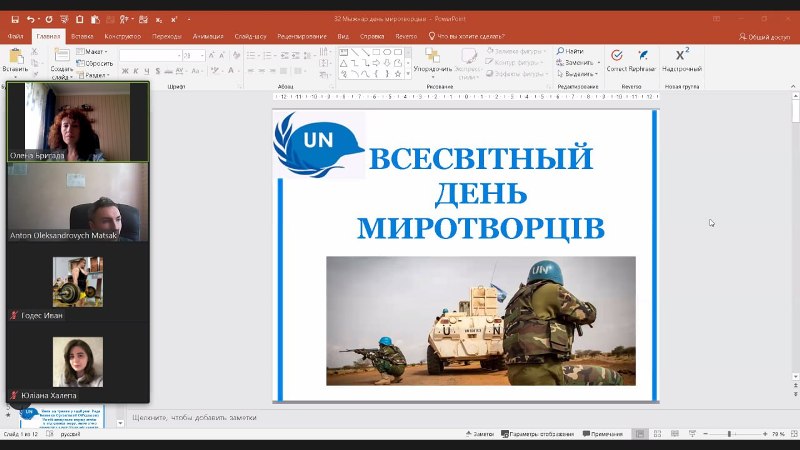Undo the last action

coord(29,19)
